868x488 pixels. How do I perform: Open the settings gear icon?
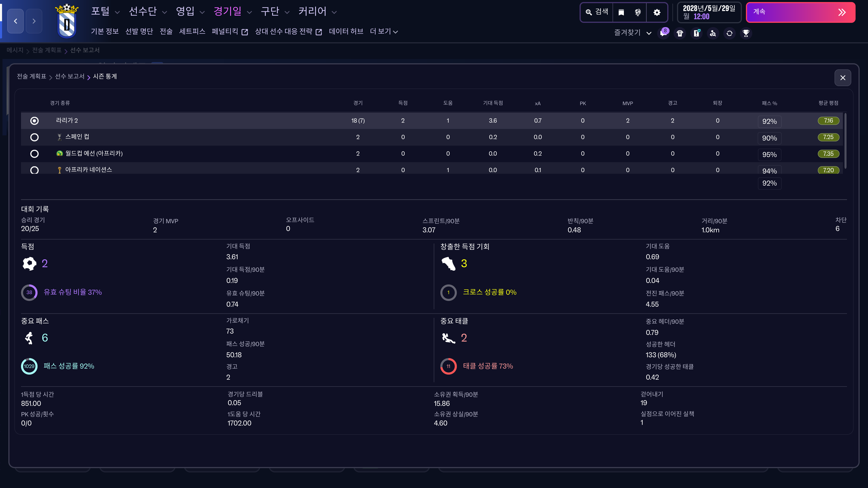[x=657, y=12]
